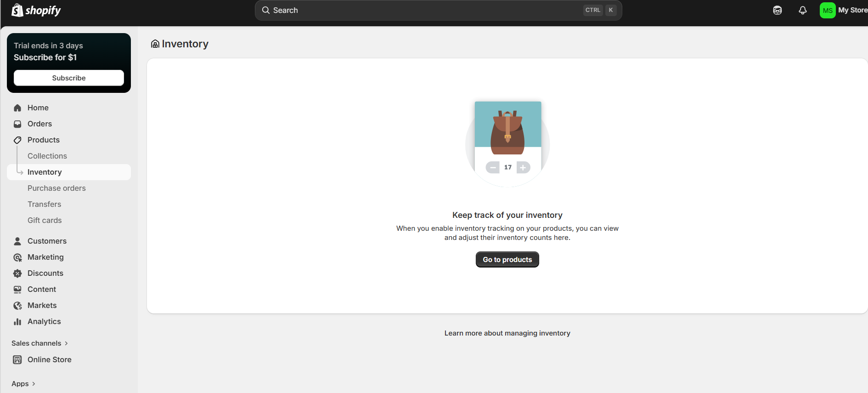868x393 pixels.
Task: Open the Discounts section
Action: point(69,273)
